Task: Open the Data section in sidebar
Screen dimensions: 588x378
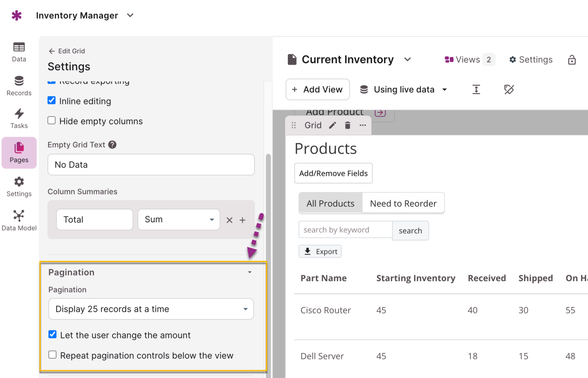Action: (x=19, y=52)
